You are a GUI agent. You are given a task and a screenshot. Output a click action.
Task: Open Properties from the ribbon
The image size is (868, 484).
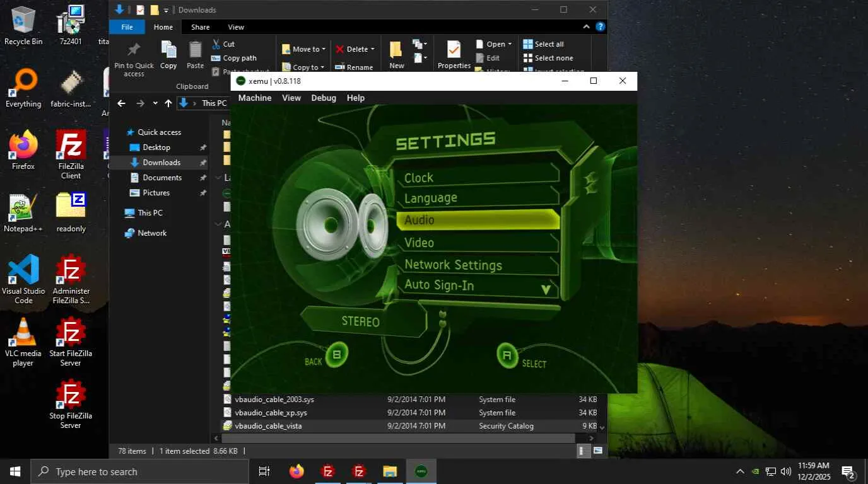[454, 55]
